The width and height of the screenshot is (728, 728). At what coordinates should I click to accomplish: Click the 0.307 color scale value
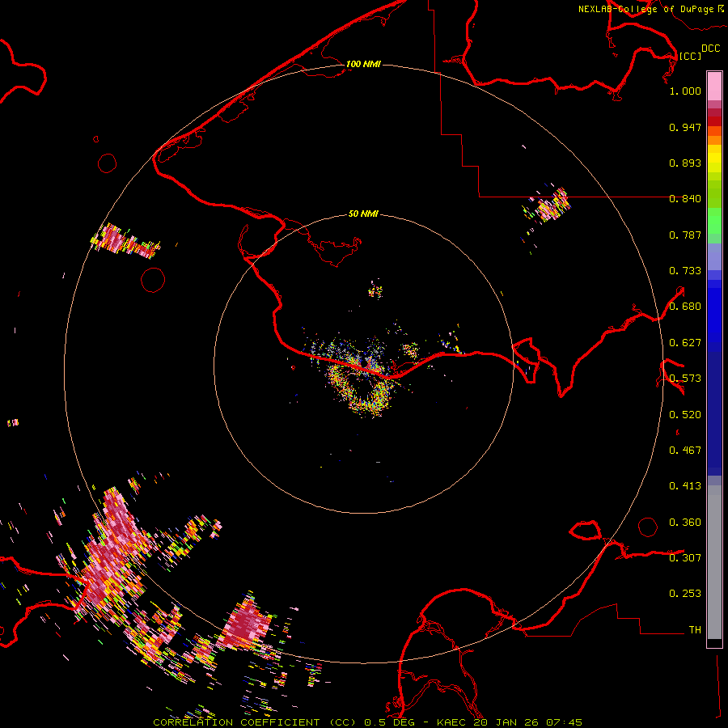685,557
